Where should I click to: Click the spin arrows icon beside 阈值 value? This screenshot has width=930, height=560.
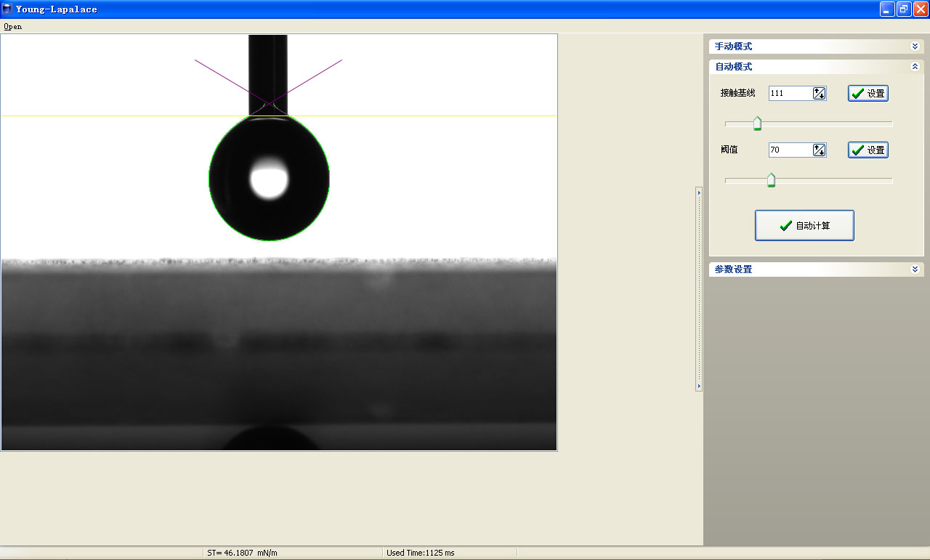point(820,150)
